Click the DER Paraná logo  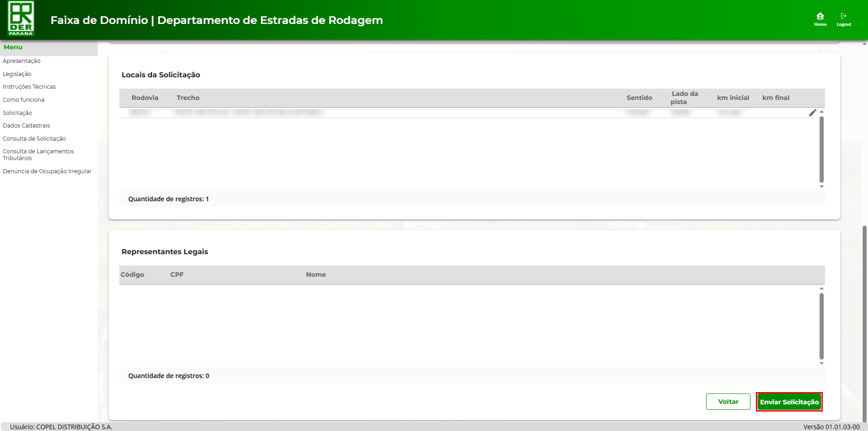21,19
